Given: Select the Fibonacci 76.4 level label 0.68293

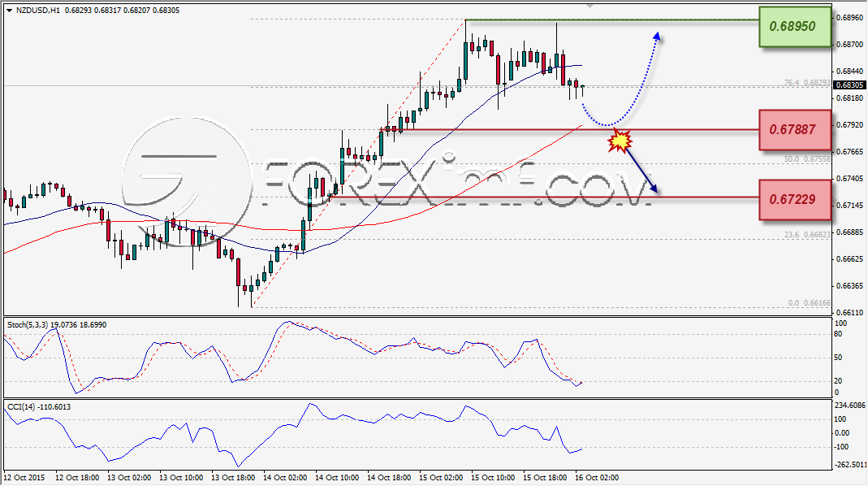Looking at the screenshot, I should [x=807, y=83].
